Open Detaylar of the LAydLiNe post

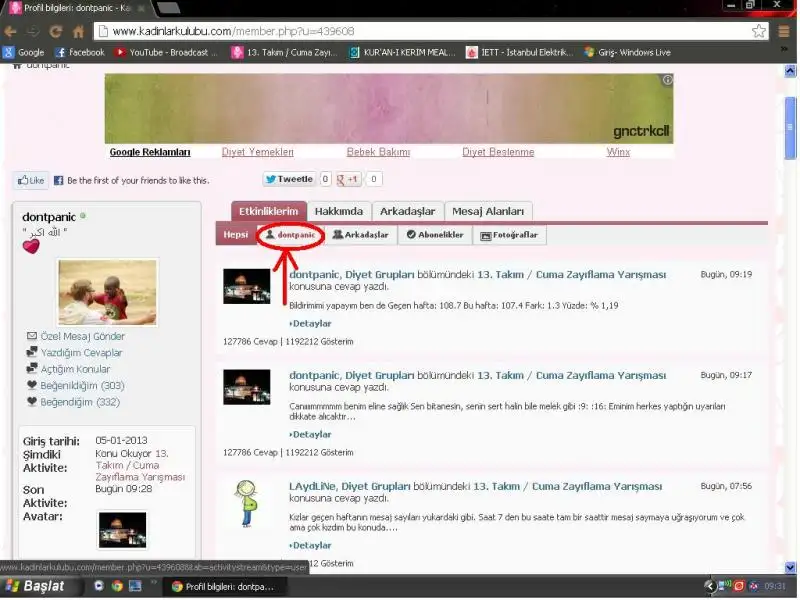pyautogui.click(x=310, y=546)
